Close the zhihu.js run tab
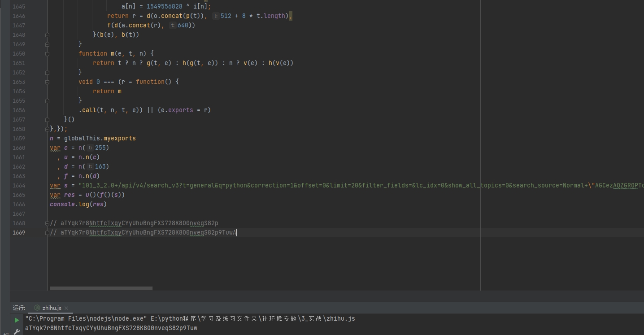Screen dimensions: 644x335 66,308
